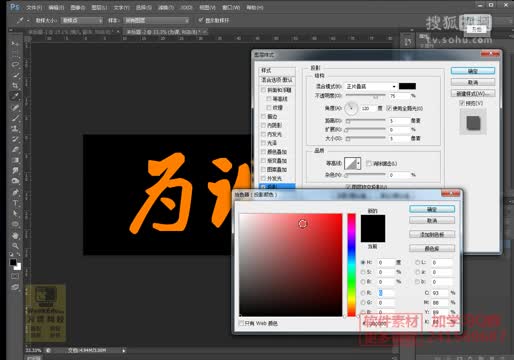Select the History Brush tool
The height and width of the screenshot is (360, 514).
15,139
